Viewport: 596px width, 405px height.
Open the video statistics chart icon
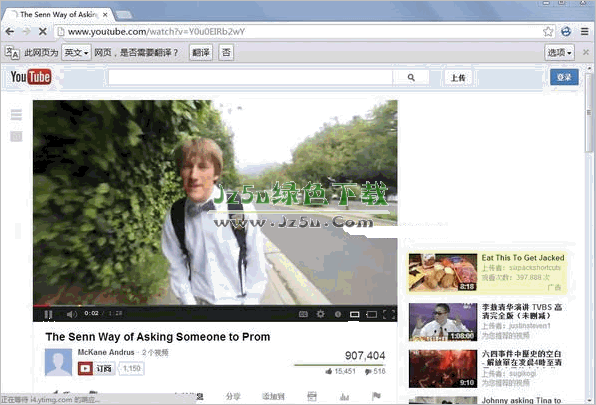(x=344, y=397)
